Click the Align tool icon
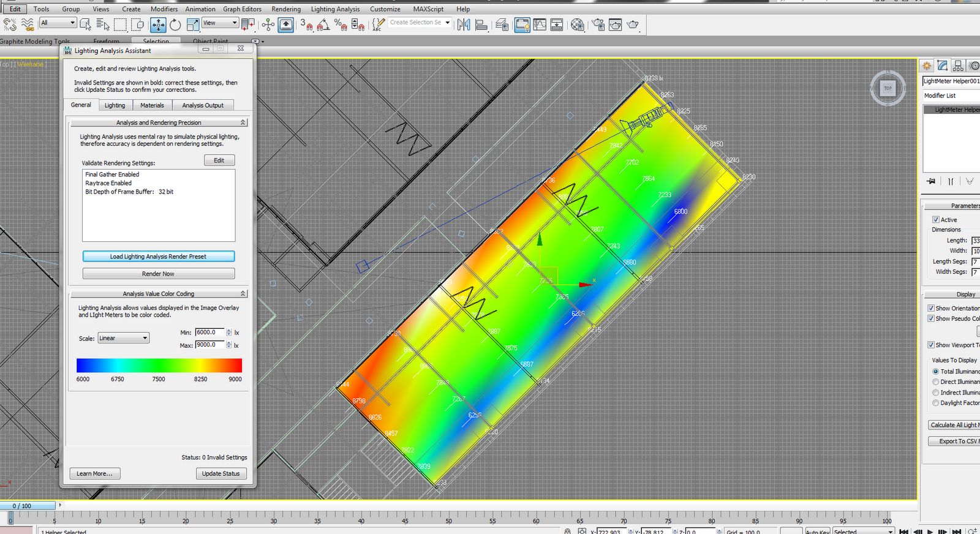The image size is (980, 534). [481, 24]
